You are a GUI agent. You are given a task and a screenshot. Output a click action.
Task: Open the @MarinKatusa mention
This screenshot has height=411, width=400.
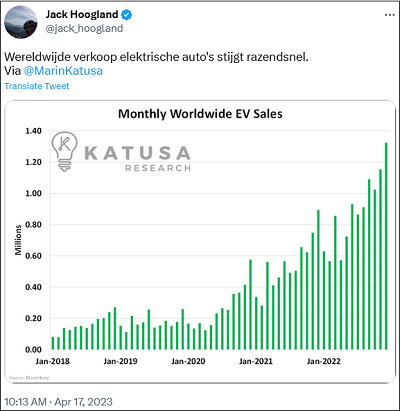(x=63, y=71)
